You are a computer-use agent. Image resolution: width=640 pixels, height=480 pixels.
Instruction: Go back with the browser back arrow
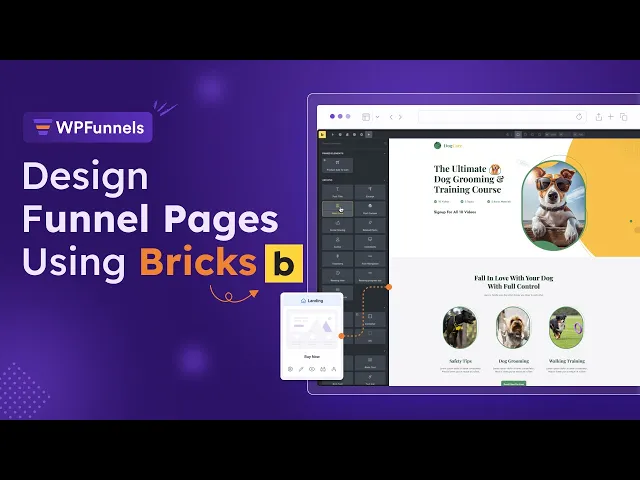(391, 117)
